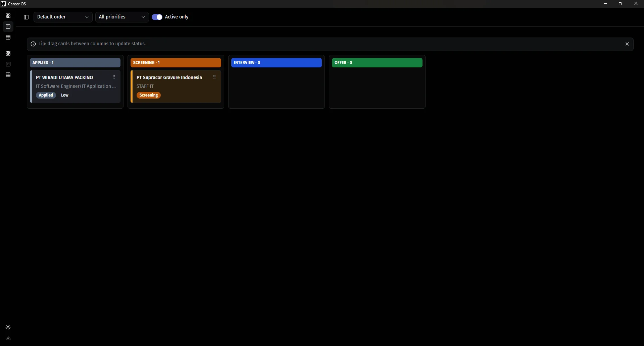Switch theme with the sun icon
644x346 pixels.
click(8, 327)
